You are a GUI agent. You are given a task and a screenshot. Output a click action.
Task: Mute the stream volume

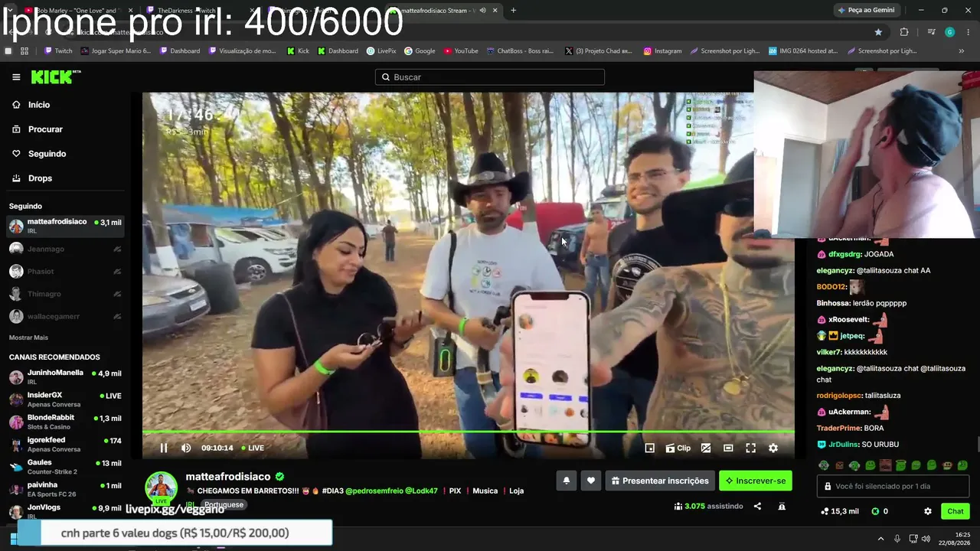(186, 448)
